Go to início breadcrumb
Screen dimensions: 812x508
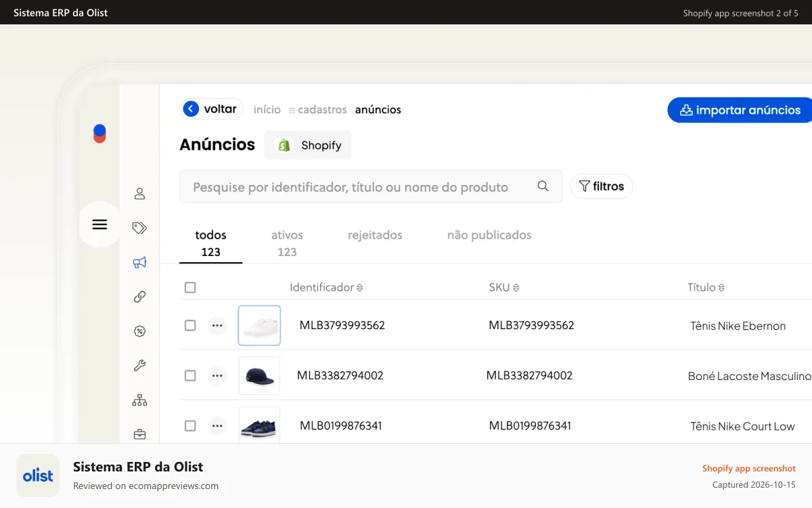(x=267, y=109)
